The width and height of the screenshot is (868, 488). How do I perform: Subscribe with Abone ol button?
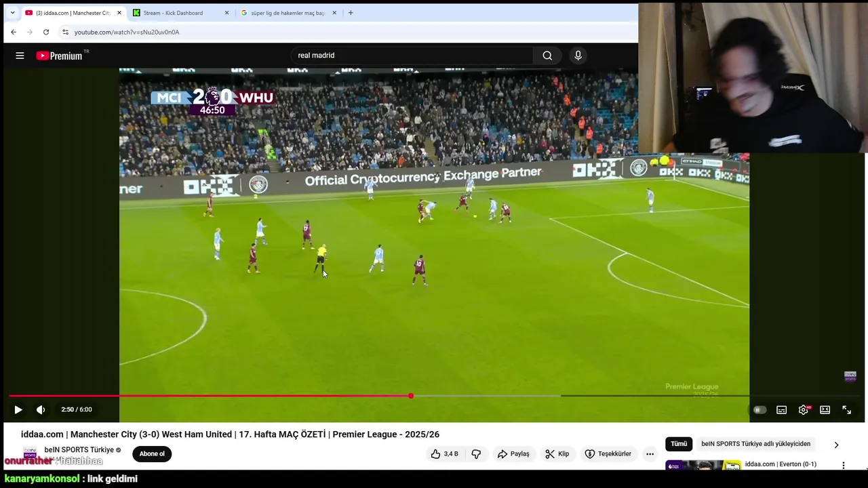152,454
